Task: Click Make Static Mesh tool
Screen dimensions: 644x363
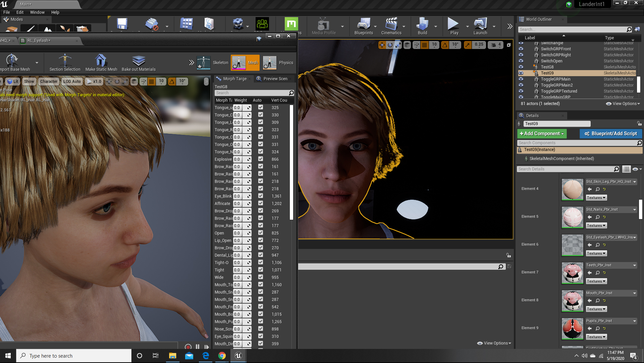Action: [101, 63]
